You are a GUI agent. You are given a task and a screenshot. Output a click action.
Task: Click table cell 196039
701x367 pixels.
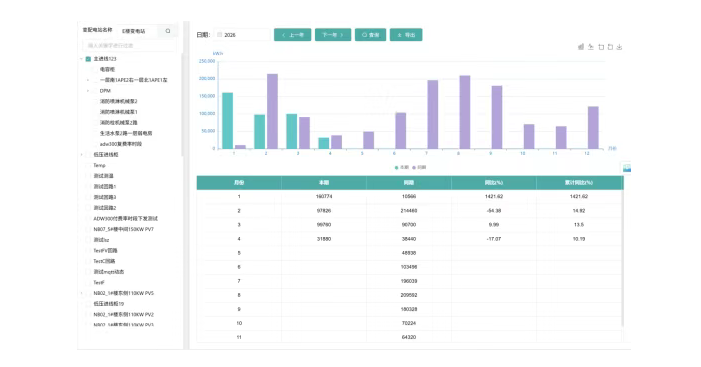point(409,281)
